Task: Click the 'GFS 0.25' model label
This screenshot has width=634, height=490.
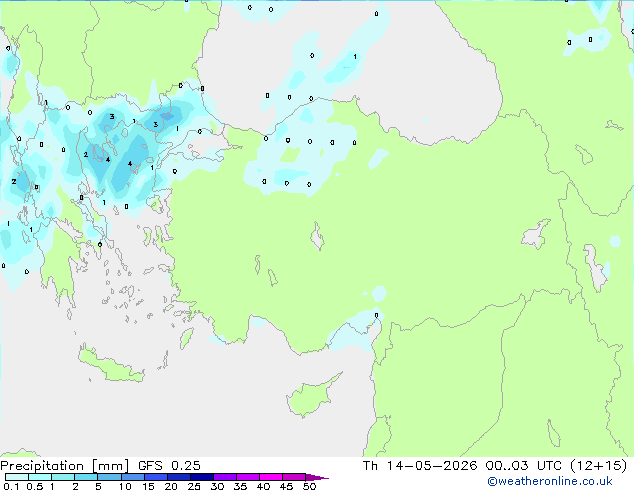Action: pos(169,466)
